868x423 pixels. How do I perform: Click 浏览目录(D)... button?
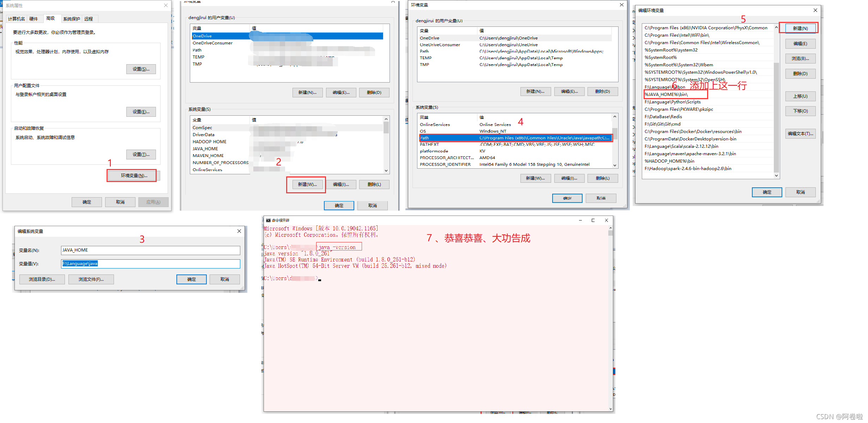[x=42, y=279]
